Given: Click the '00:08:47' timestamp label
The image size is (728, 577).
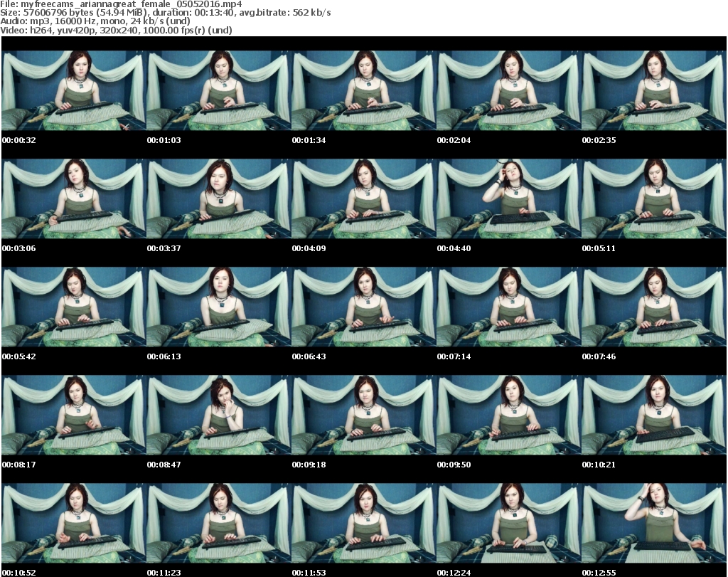Looking at the screenshot, I should (164, 465).
